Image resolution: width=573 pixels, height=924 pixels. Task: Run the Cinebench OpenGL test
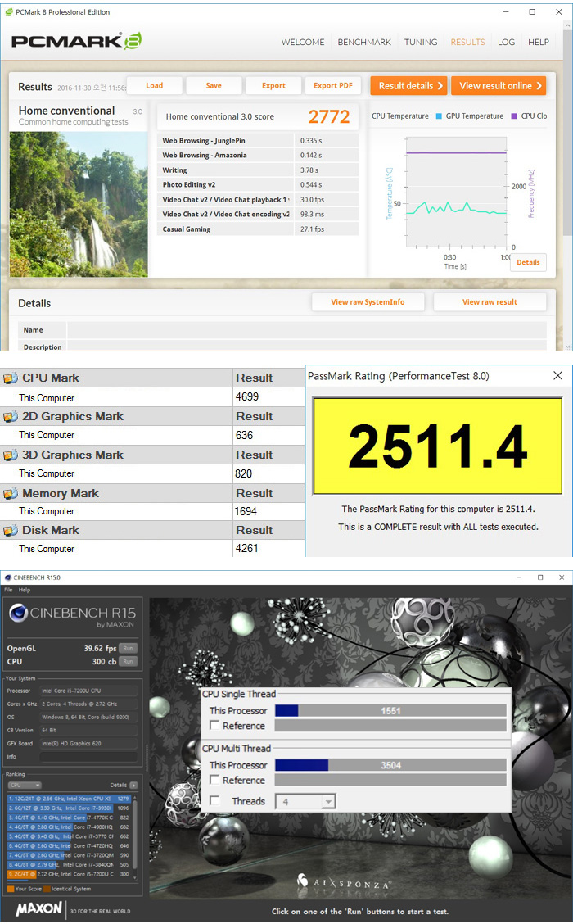pyautogui.click(x=128, y=648)
